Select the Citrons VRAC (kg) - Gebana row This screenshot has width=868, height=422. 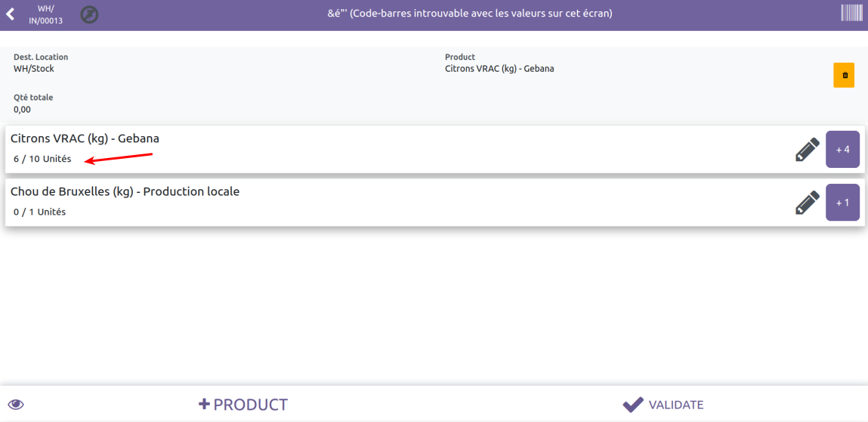(x=378, y=149)
